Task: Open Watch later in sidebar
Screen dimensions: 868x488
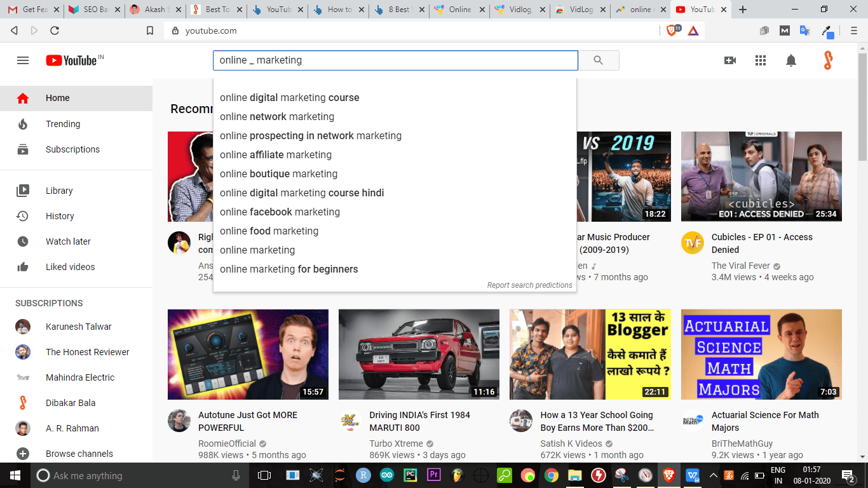Action: 76,241
